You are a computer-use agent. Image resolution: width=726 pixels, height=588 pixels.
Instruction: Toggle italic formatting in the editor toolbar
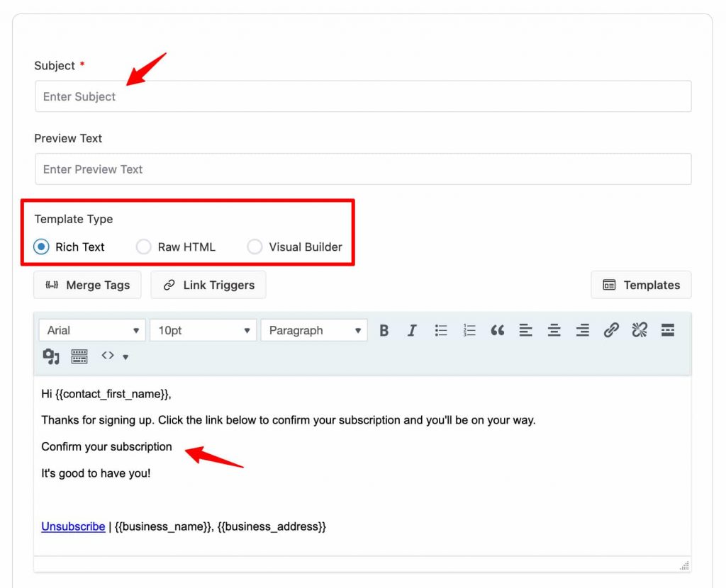tap(412, 330)
